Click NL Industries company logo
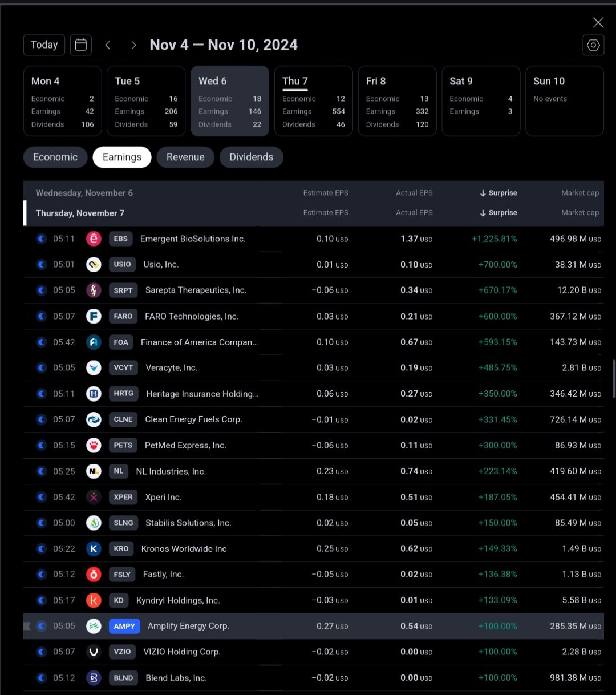This screenshot has width=616, height=695. point(94,471)
